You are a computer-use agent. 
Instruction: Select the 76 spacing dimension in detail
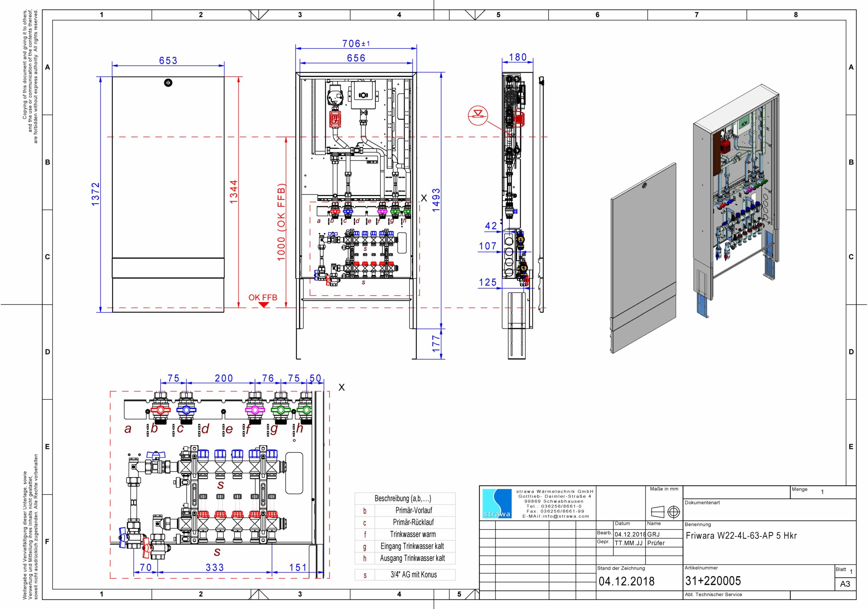268,378
